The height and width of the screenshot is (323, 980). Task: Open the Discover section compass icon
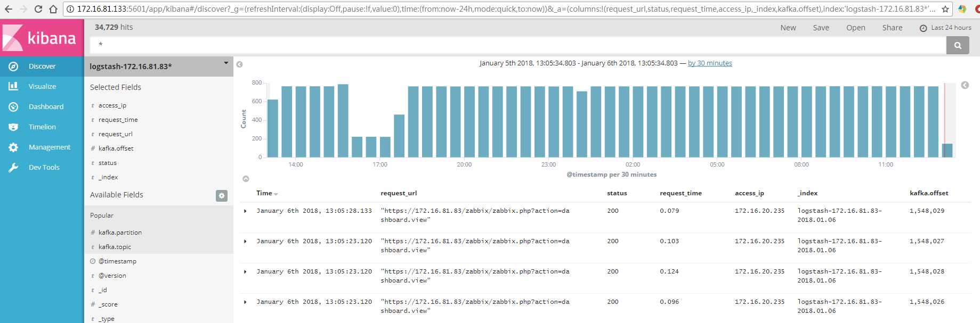(x=13, y=67)
